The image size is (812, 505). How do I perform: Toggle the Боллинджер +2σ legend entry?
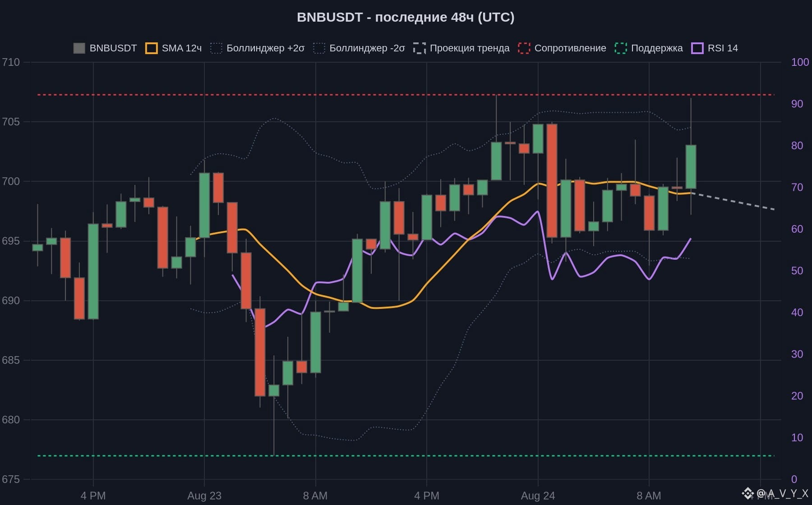tap(258, 48)
